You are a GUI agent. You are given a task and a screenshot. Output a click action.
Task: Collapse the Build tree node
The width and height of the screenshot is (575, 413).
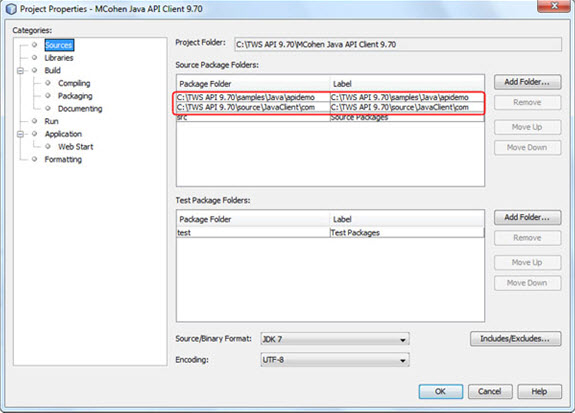pyautogui.click(x=20, y=70)
